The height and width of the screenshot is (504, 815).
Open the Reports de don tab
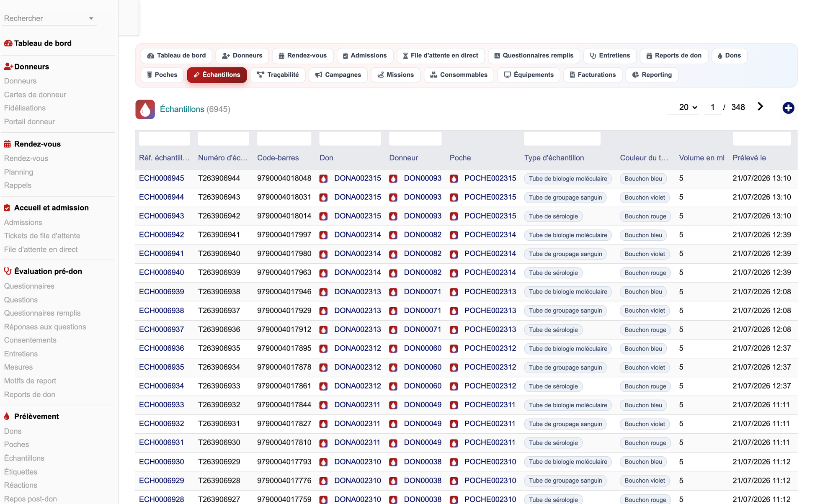pos(674,56)
